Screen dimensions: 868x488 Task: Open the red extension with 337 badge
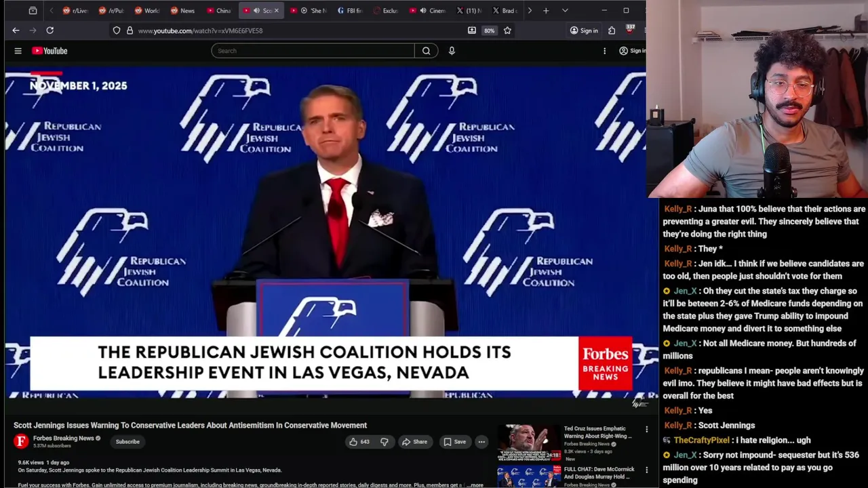[x=629, y=30]
